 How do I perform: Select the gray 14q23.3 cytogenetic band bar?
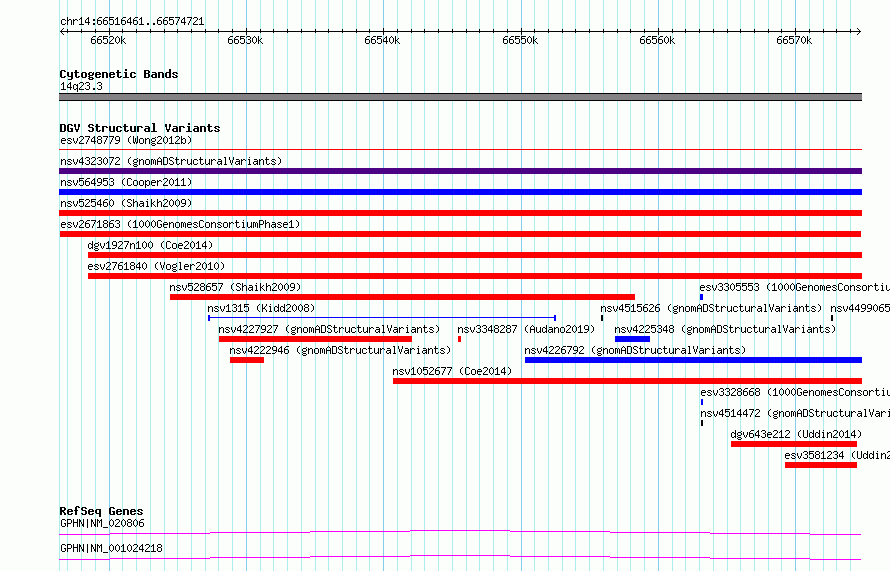tap(460, 97)
